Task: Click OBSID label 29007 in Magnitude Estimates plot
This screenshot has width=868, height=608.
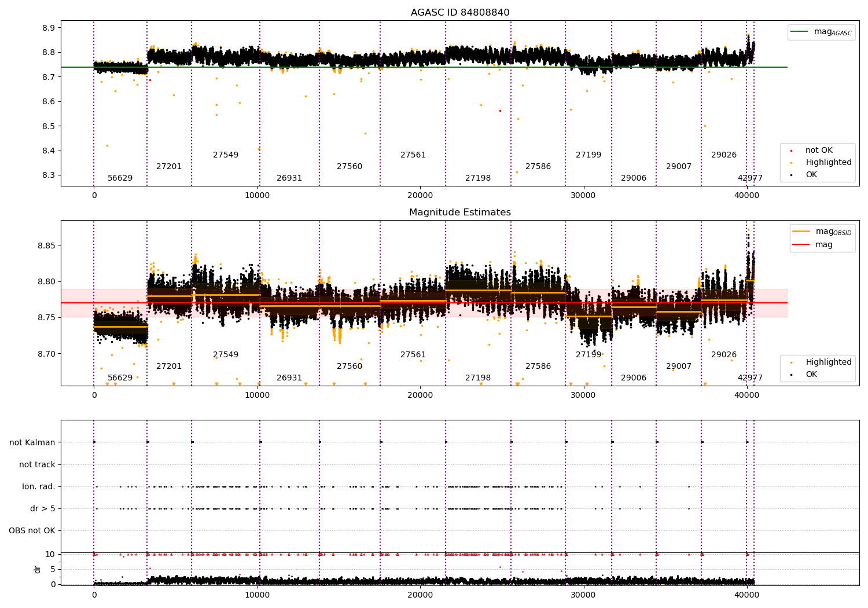Action: tap(679, 367)
